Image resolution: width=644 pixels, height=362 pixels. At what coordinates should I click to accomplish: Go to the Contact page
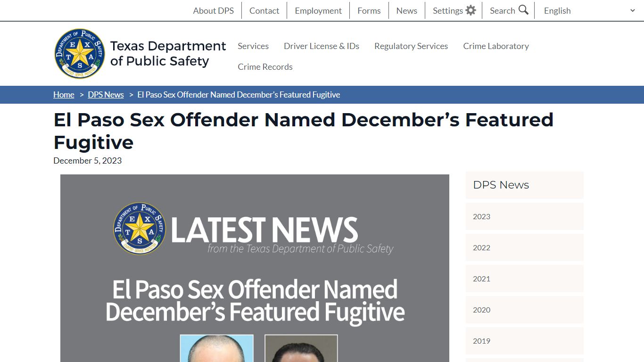coord(264,10)
